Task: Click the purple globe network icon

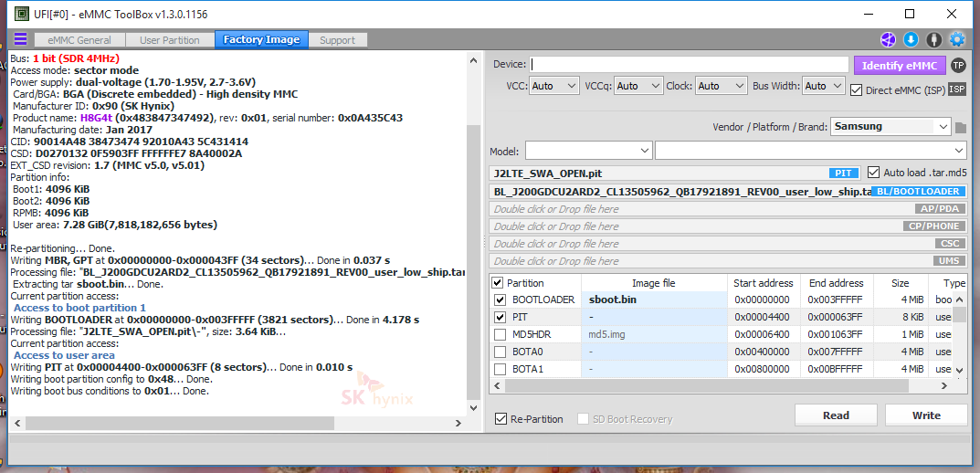Action: click(887, 39)
